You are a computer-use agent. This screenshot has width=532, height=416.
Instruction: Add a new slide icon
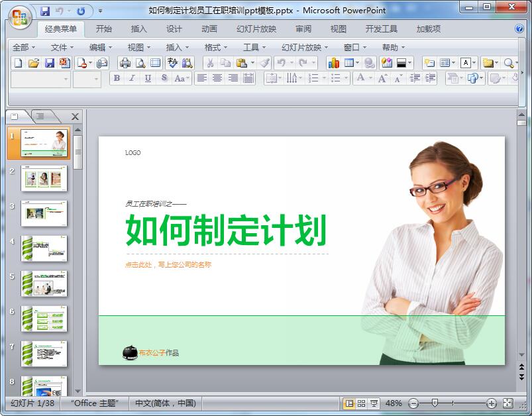click(x=429, y=63)
